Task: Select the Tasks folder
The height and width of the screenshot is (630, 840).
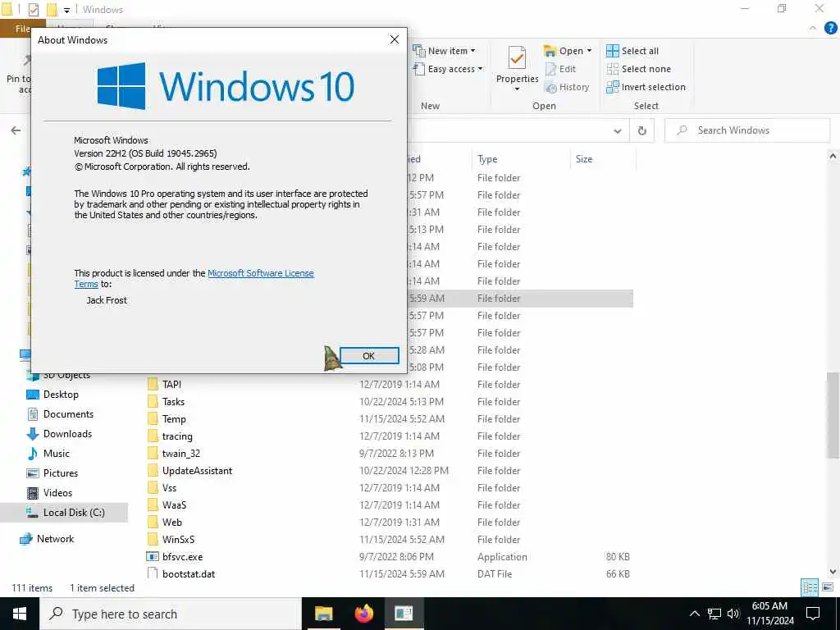Action: (x=173, y=402)
